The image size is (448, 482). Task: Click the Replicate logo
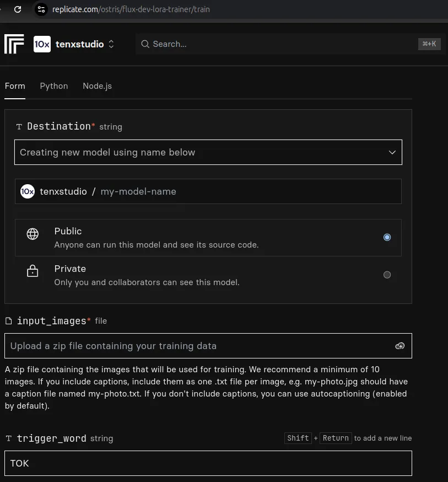point(14,44)
